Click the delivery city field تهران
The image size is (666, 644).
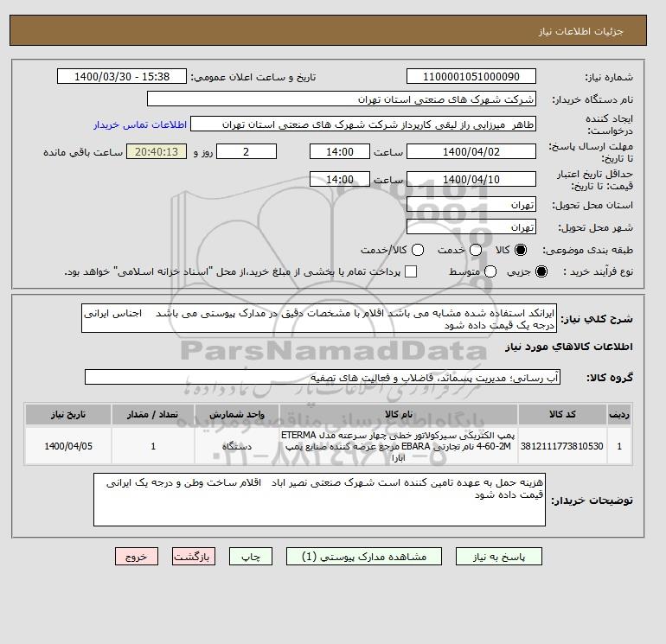pos(471,227)
